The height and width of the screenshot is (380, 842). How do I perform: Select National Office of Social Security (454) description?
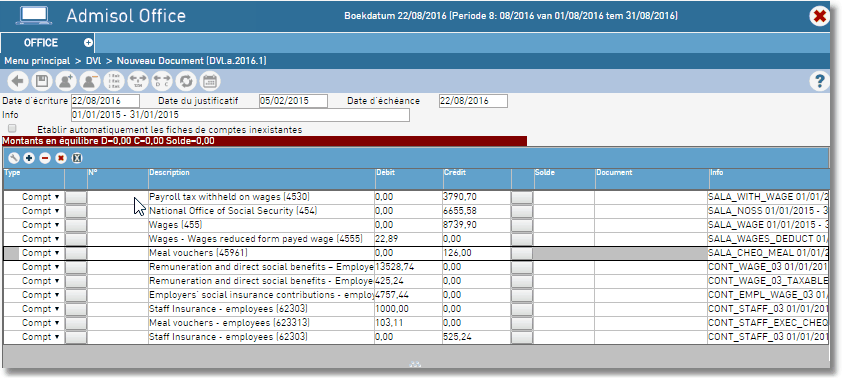pyautogui.click(x=262, y=211)
